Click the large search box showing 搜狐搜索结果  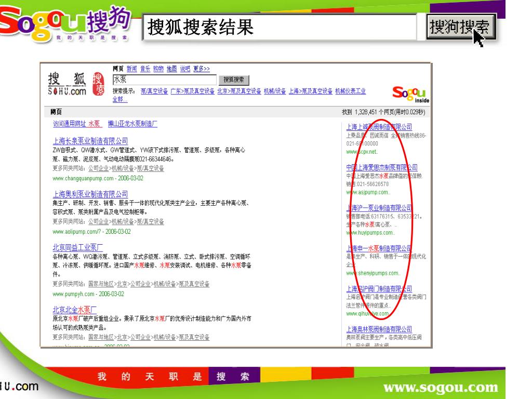280,27
